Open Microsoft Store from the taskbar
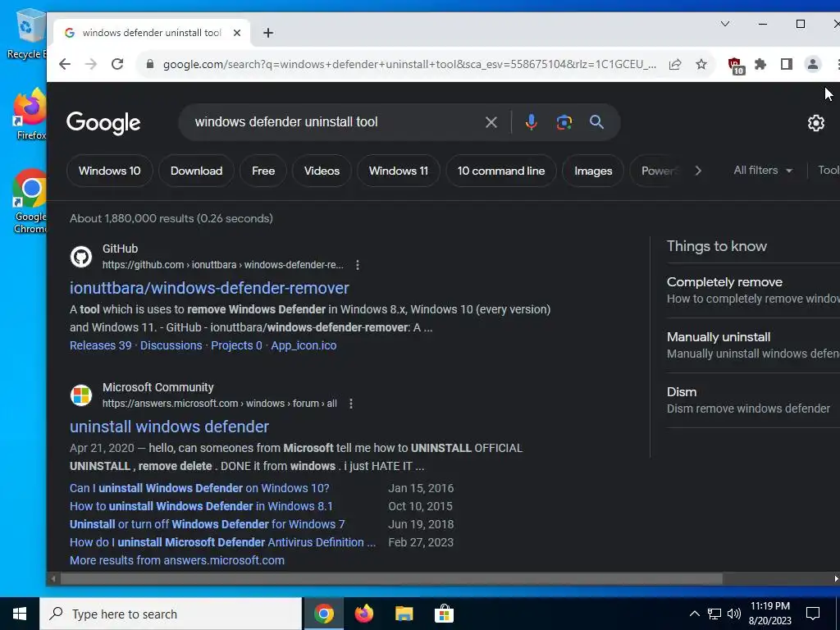This screenshot has width=840, height=630. click(444, 614)
